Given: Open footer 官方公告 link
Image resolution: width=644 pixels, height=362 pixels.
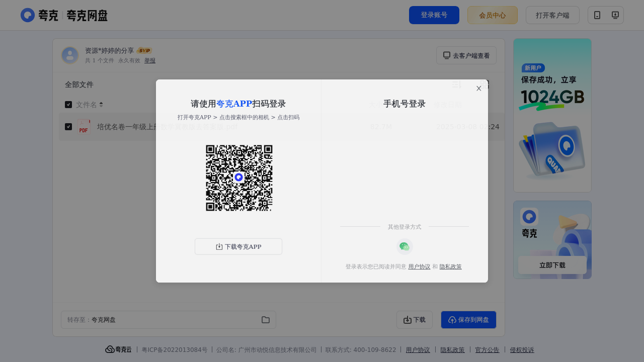Looking at the screenshot, I should [487, 350].
